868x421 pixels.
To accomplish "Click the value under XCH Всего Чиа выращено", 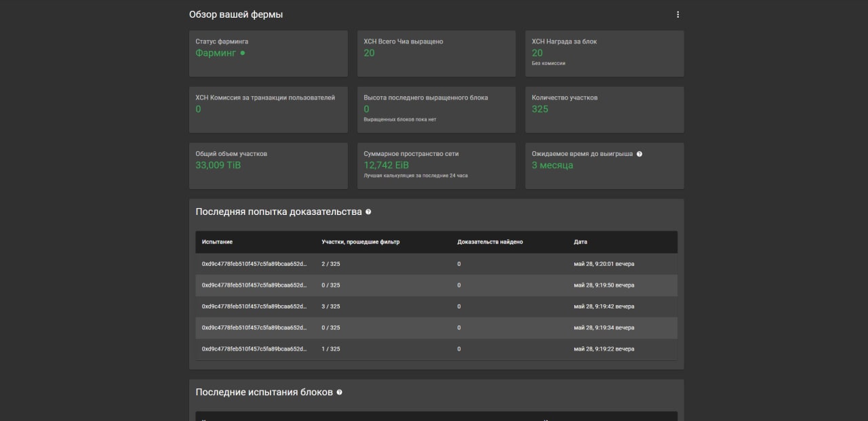I will coord(369,53).
